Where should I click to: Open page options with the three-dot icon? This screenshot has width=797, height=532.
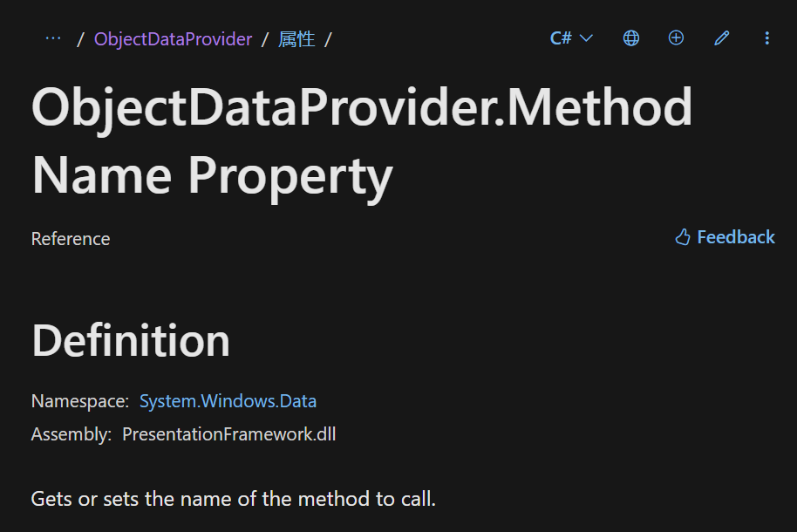(766, 38)
